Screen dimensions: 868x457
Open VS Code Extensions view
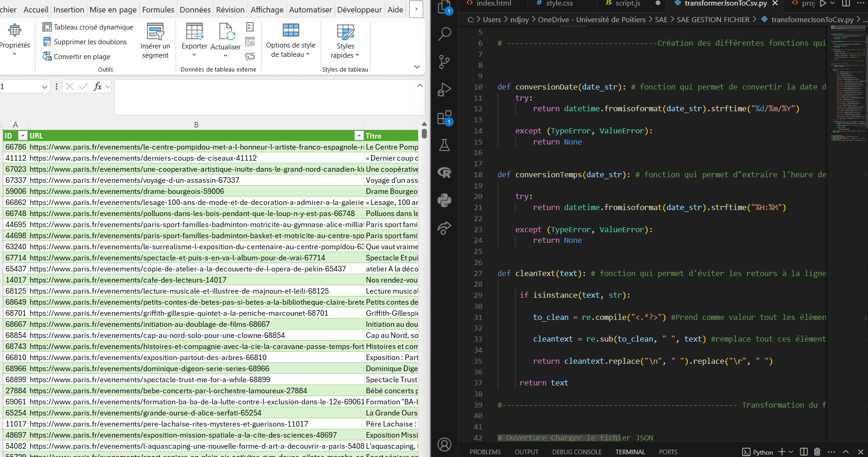[444, 118]
